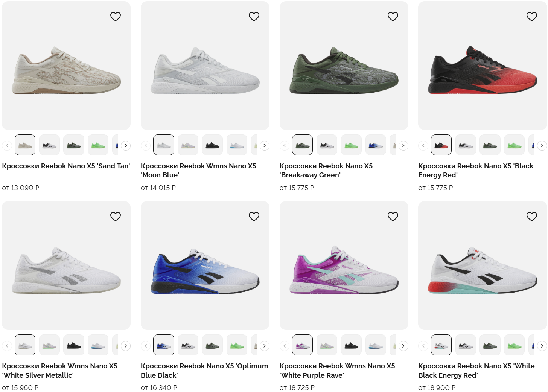Viewport: 548px width, 392px height.
Task: Heart the White Silver Metallic sneakers
Action: pos(116,216)
